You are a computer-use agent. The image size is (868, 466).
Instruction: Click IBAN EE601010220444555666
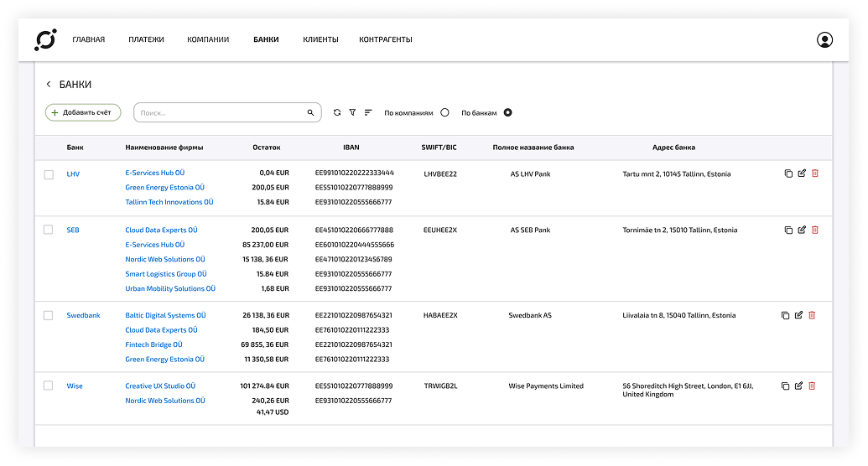click(x=355, y=245)
